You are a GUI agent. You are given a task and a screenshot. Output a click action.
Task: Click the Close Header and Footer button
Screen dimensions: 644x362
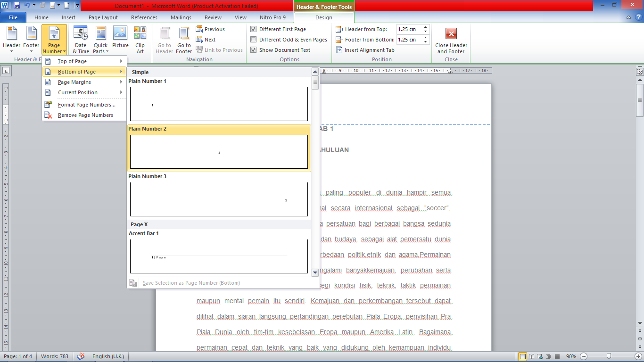coord(451,40)
